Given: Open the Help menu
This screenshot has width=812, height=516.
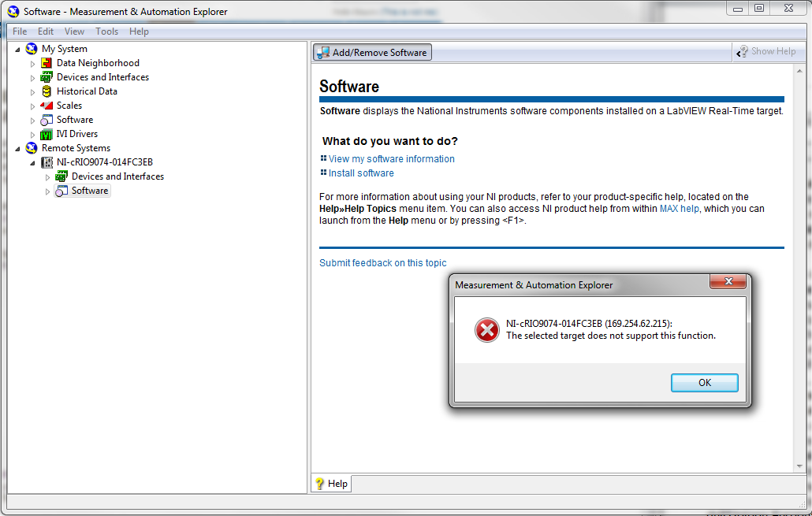Looking at the screenshot, I should click(139, 31).
